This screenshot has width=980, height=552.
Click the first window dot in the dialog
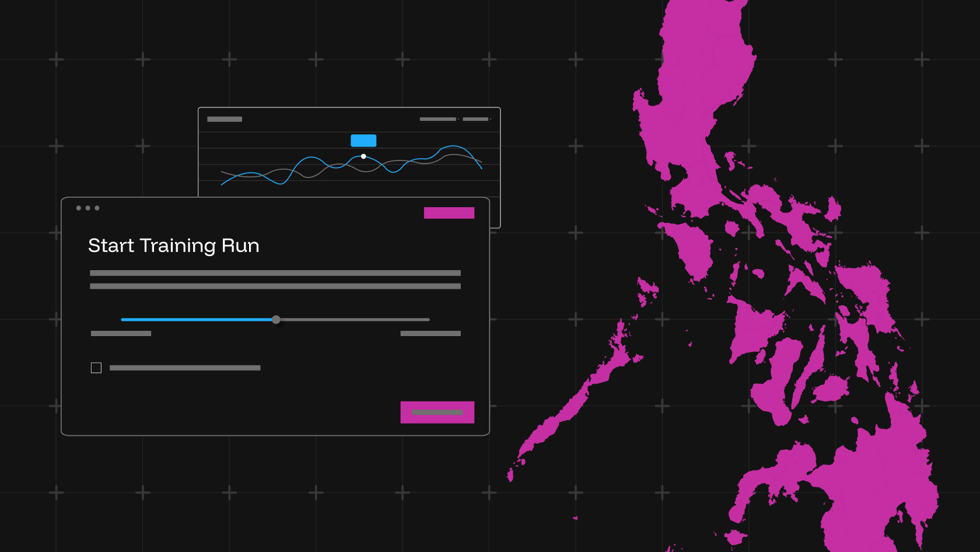(79, 208)
